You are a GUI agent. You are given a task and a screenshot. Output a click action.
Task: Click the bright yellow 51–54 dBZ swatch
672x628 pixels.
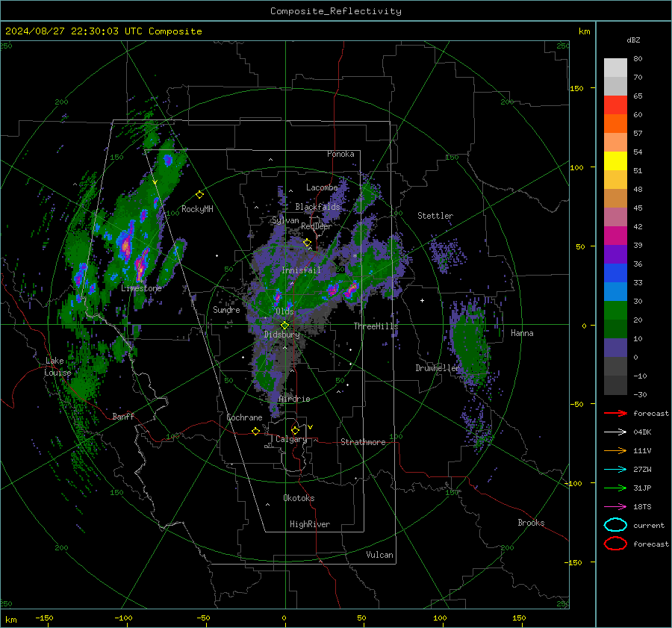615,161
